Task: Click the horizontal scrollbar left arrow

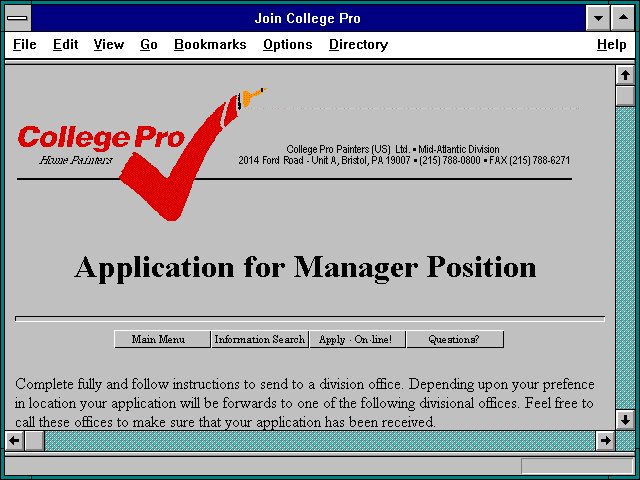Action: click(15, 440)
